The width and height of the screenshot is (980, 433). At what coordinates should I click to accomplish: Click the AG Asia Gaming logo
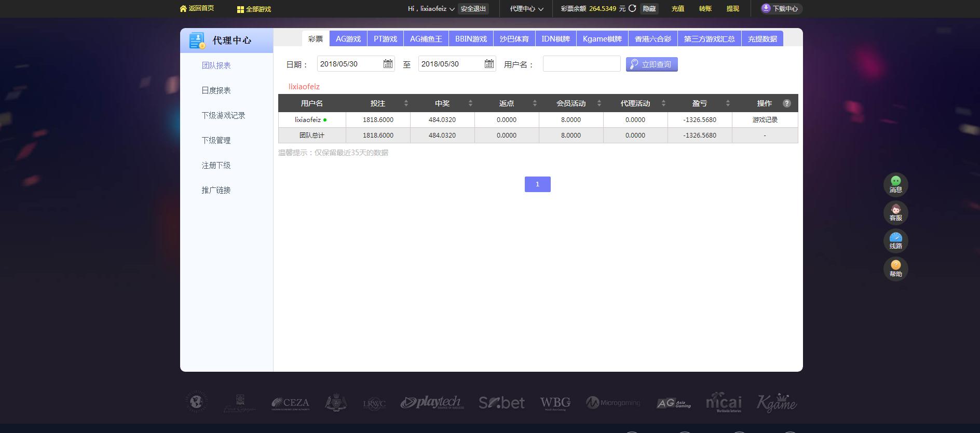coord(674,403)
